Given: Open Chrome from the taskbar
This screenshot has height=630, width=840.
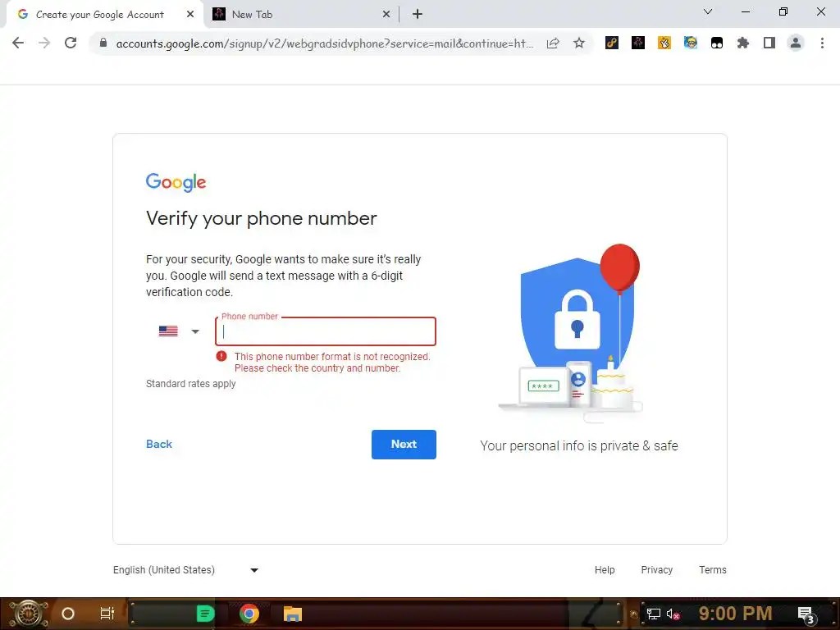Looking at the screenshot, I should (x=249, y=614).
